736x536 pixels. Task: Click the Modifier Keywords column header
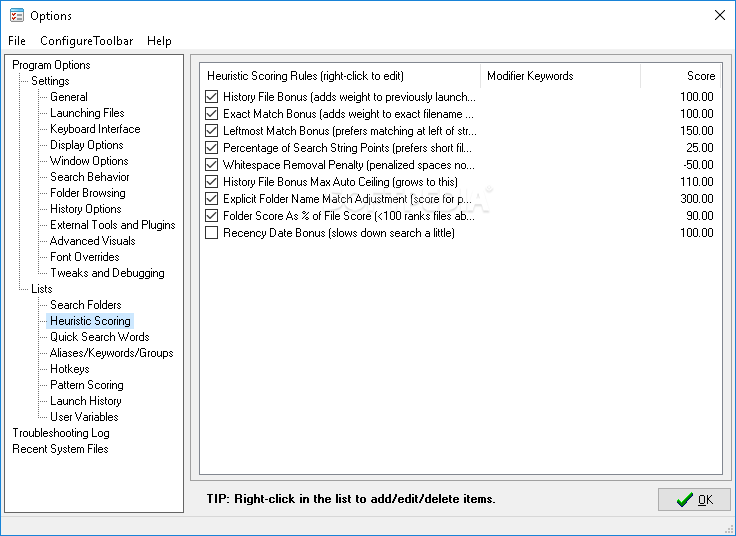tap(561, 76)
